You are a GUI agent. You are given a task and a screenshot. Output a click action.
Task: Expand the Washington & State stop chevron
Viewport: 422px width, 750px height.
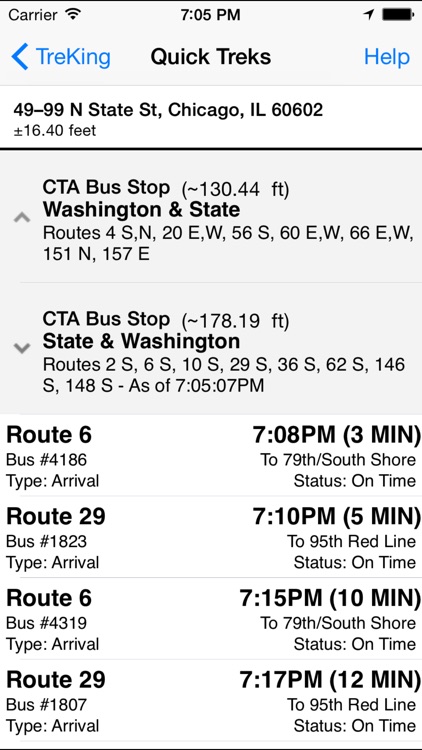pos(22,218)
